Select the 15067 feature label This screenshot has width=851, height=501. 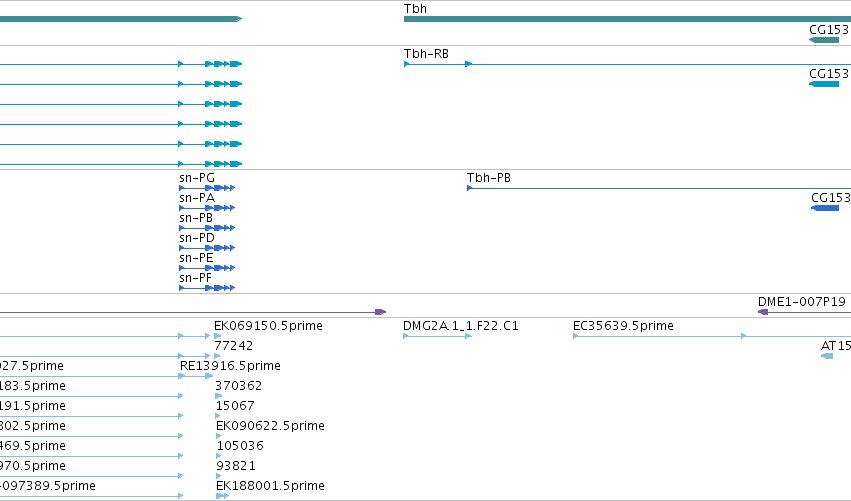[235, 406]
